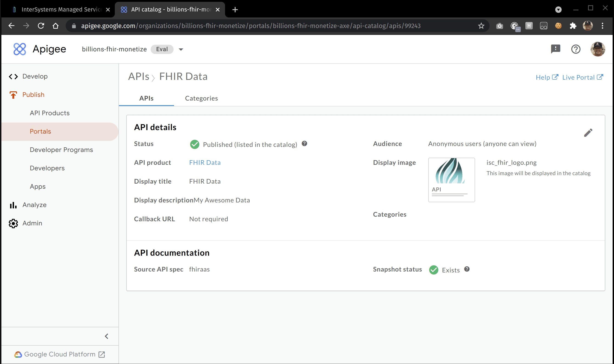Screen dimensions: 614x364
Task: Click the help icon next to Snapshot status Exists
Action: click(x=467, y=269)
